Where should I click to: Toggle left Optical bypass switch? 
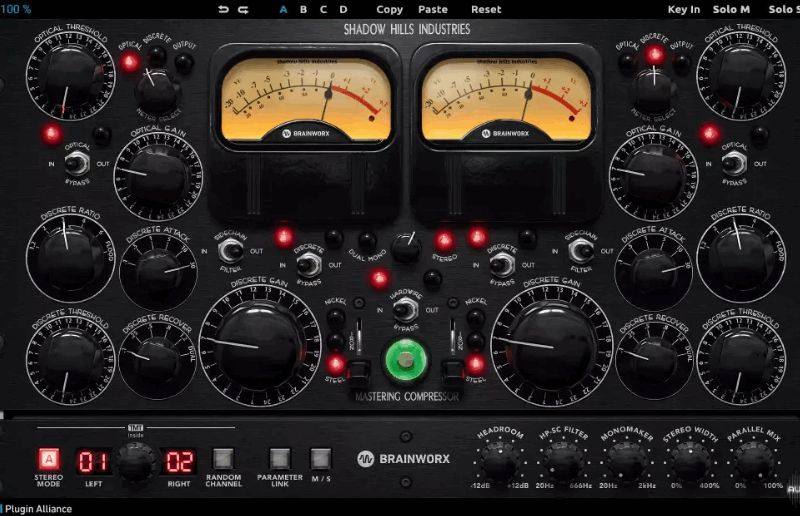[x=77, y=163]
